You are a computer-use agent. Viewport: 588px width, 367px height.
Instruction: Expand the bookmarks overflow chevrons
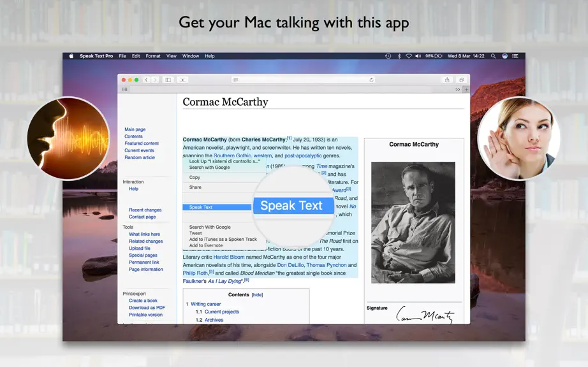(457, 89)
